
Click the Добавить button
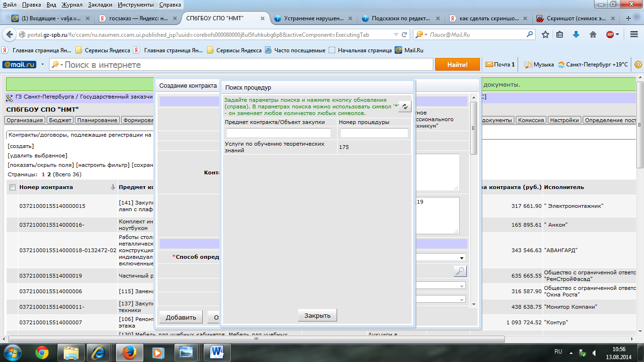[181, 317]
